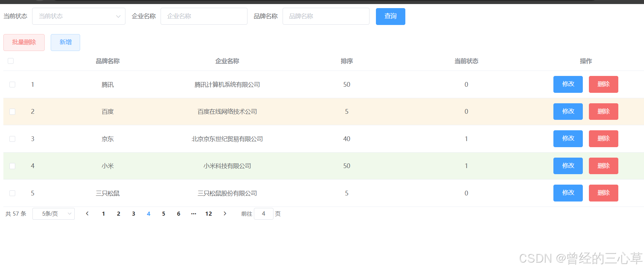Go to page 3

point(134,214)
